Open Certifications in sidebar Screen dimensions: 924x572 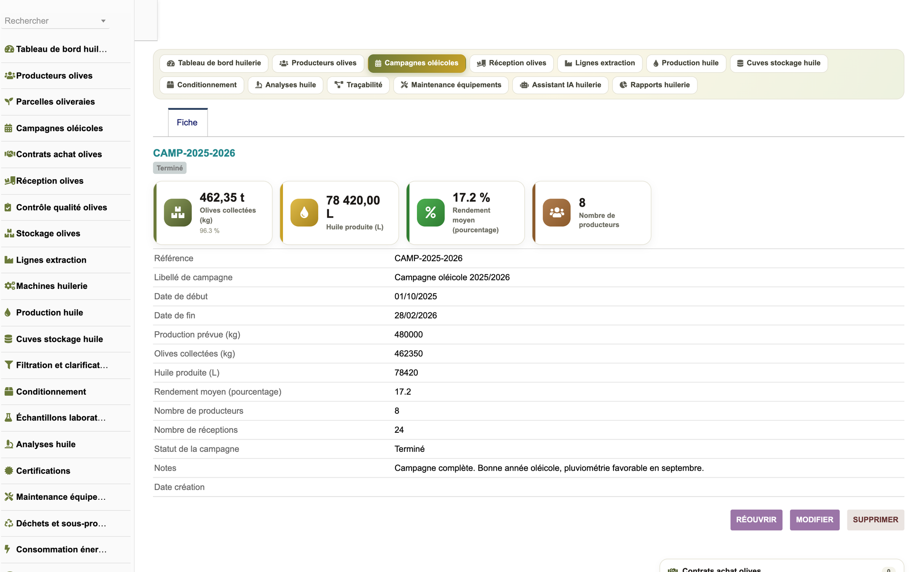[43, 471]
